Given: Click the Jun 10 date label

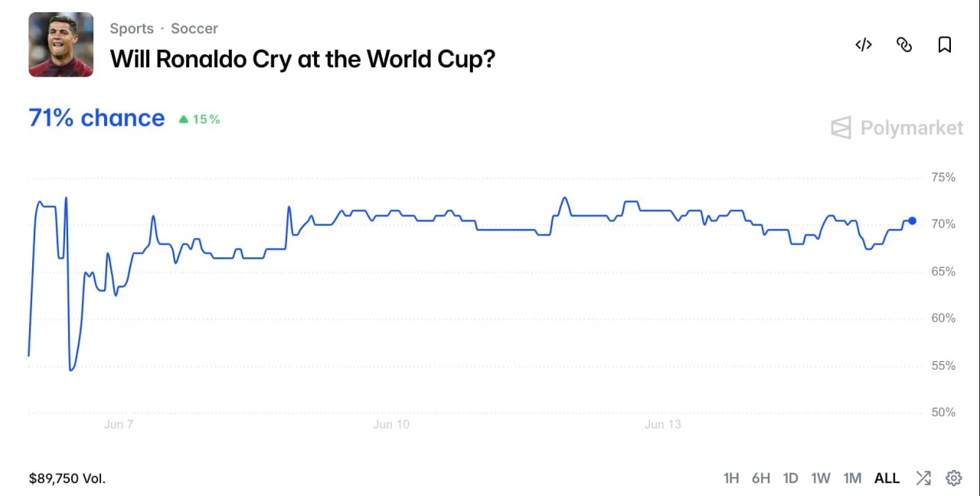Looking at the screenshot, I should (x=391, y=424).
